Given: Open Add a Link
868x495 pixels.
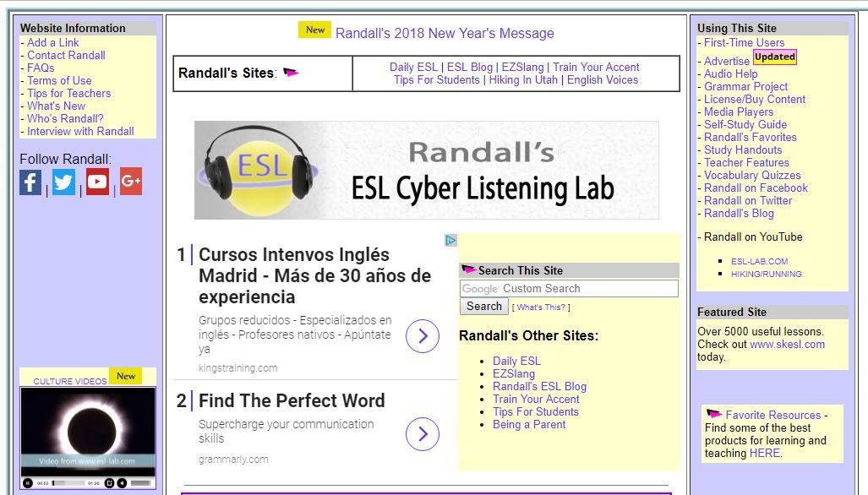Looking at the screenshot, I should tap(53, 42).
